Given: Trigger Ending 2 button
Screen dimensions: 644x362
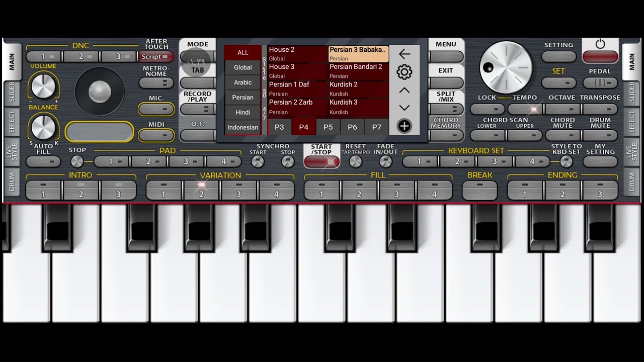Looking at the screenshot, I should (562, 191).
